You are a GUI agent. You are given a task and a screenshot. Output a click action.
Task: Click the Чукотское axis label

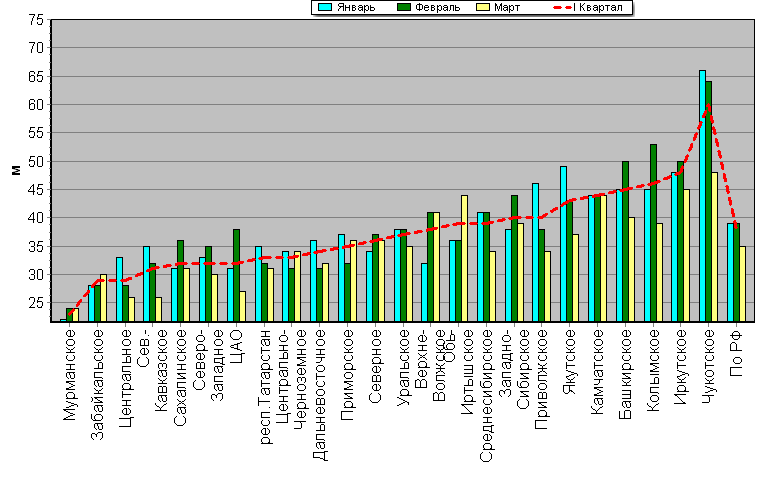(x=709, y=367)
